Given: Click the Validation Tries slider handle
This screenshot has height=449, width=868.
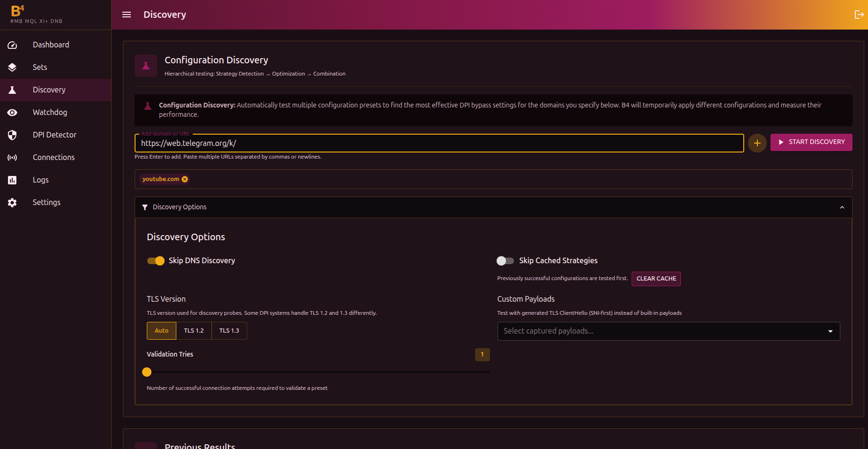Looking at the screenshot, I should click(x=147, y=372).
